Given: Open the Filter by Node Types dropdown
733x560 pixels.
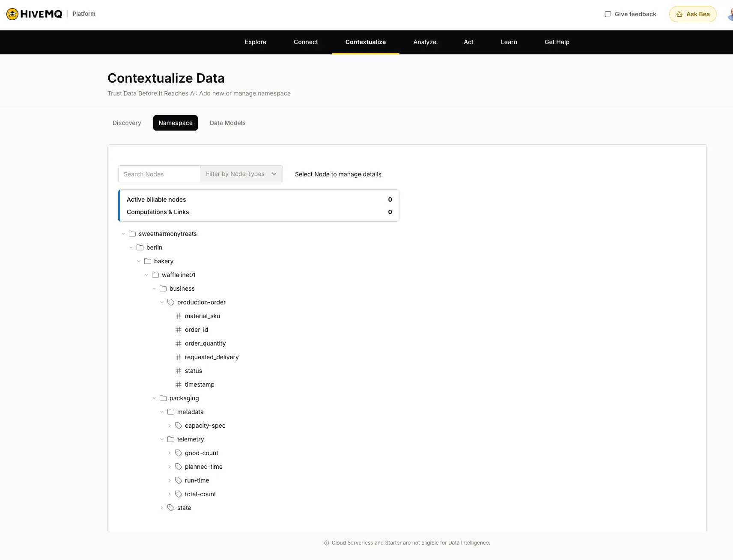Looking at the screenshot, I should [x=241, y=174].
